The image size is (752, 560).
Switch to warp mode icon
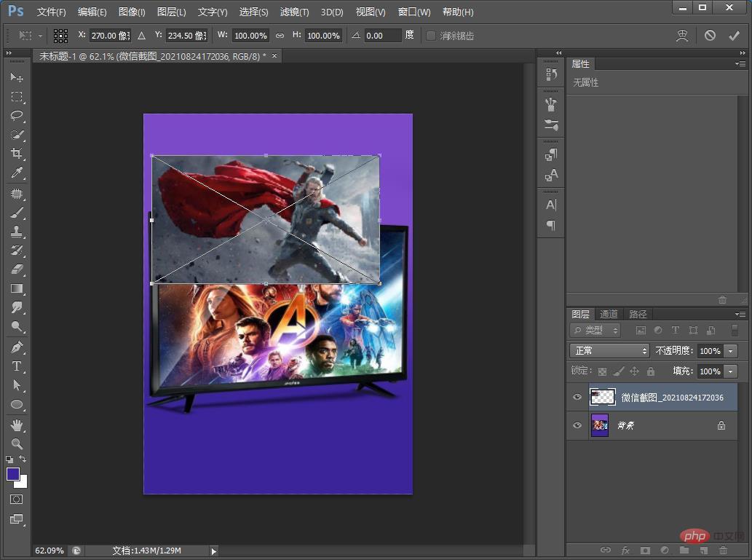(682, 36)
